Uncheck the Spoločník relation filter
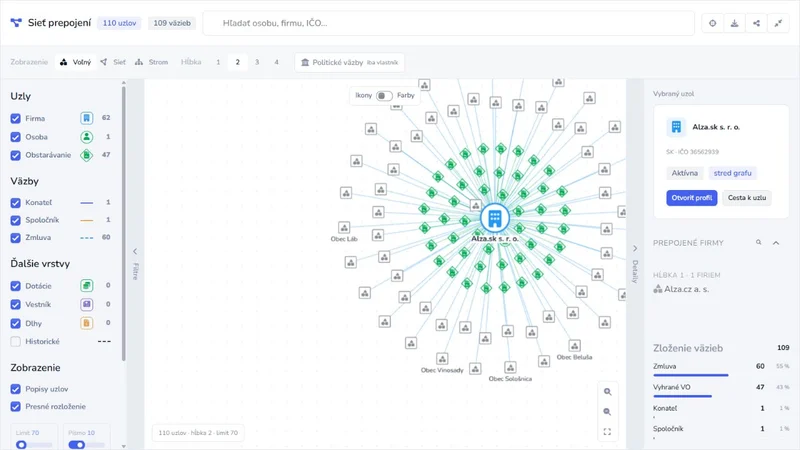Viewport: 800px width, 450px height. (15, 220)
